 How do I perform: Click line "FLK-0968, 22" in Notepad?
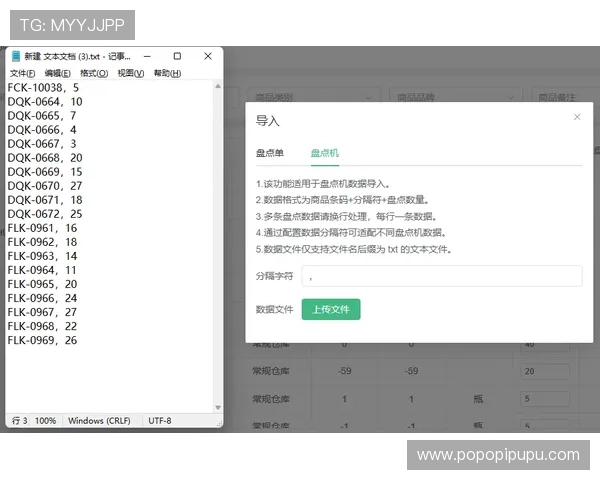[42, 326]
